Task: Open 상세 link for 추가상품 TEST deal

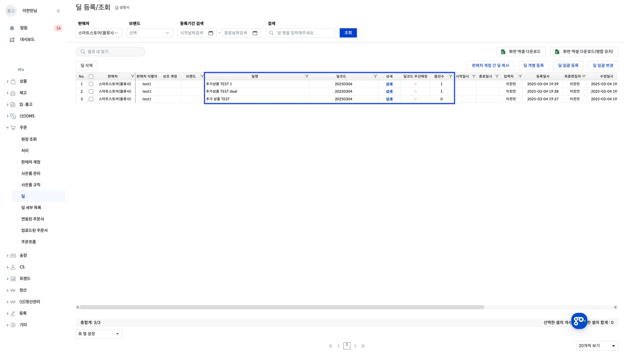Action: tap(389, 91)
